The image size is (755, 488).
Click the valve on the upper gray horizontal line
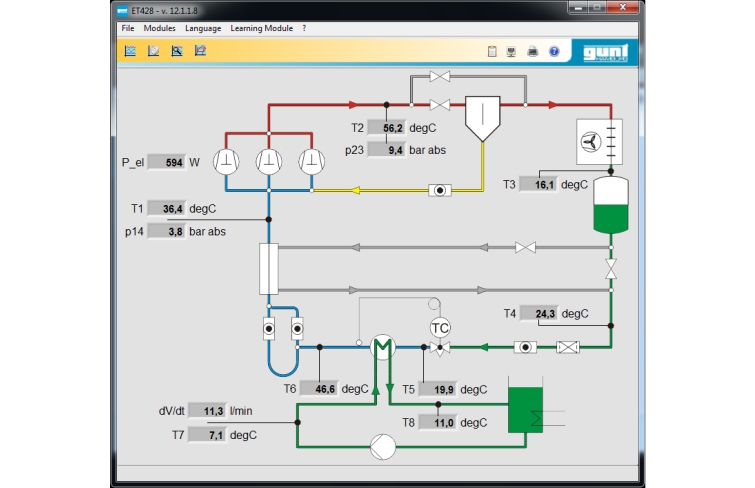click(x=525, y=248)
